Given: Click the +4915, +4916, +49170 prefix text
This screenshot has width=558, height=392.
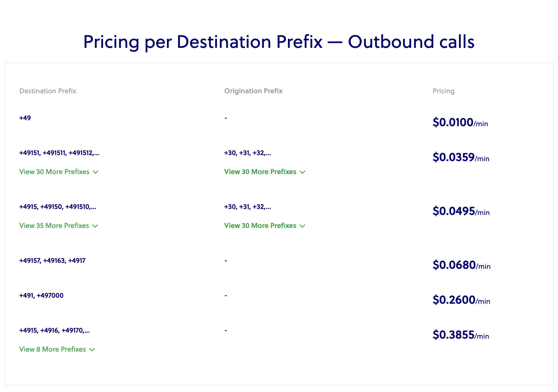Looking at the screenshot, I should point(54,330).
